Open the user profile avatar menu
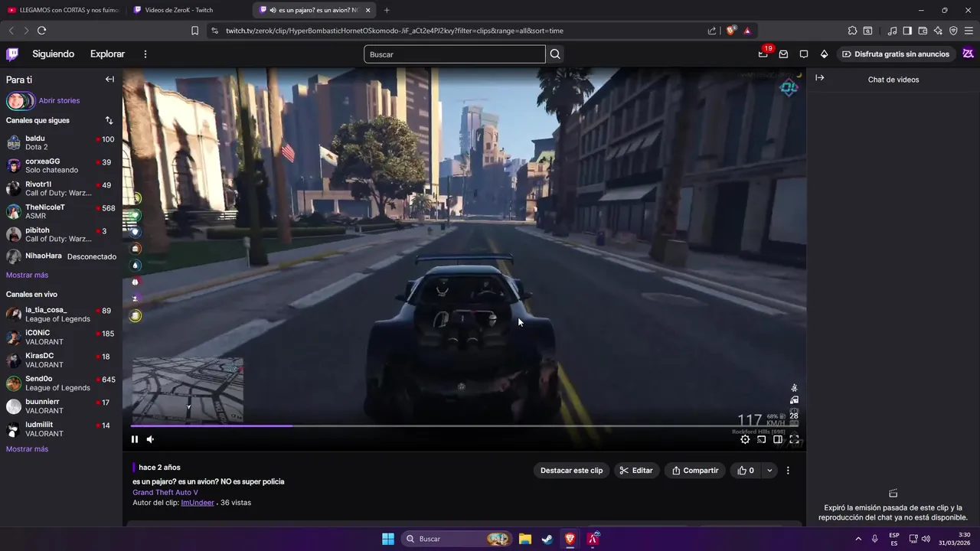Viewport: 980px width, 551px height. pyautogui.click(x=968, y=54)
